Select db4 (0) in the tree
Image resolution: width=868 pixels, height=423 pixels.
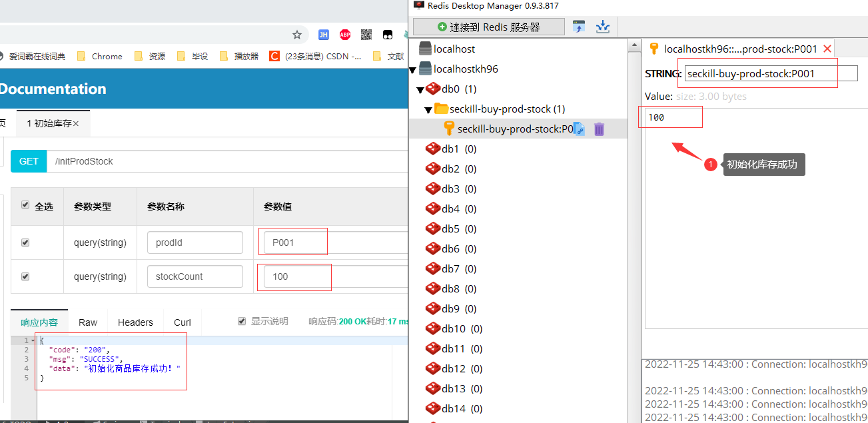pyautogui.click(x=459, y=209)
